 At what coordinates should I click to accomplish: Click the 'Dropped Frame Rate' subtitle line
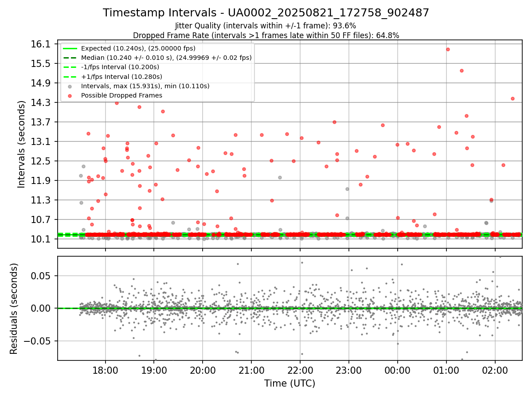pos(266,35)
